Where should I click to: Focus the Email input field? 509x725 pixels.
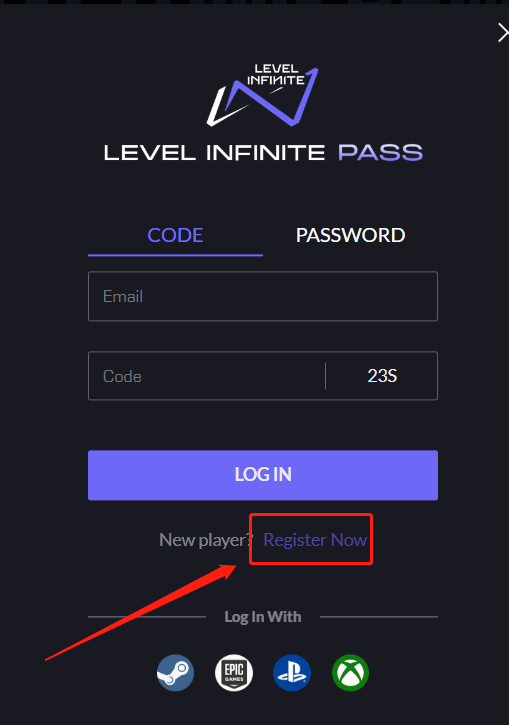pos(263,296)
